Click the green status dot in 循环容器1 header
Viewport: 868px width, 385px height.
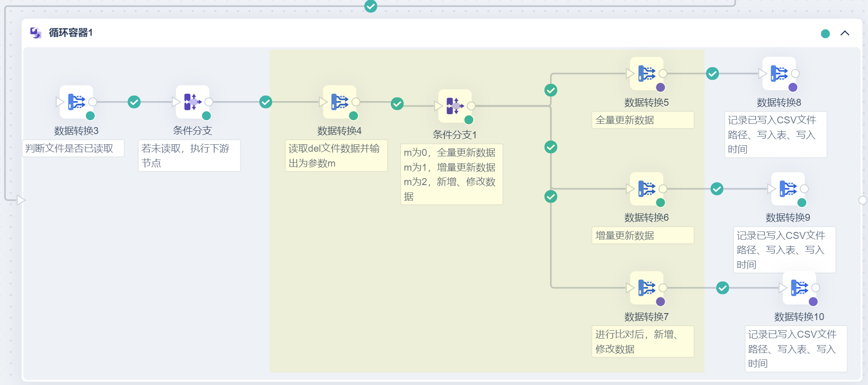(x=825, y=33)
